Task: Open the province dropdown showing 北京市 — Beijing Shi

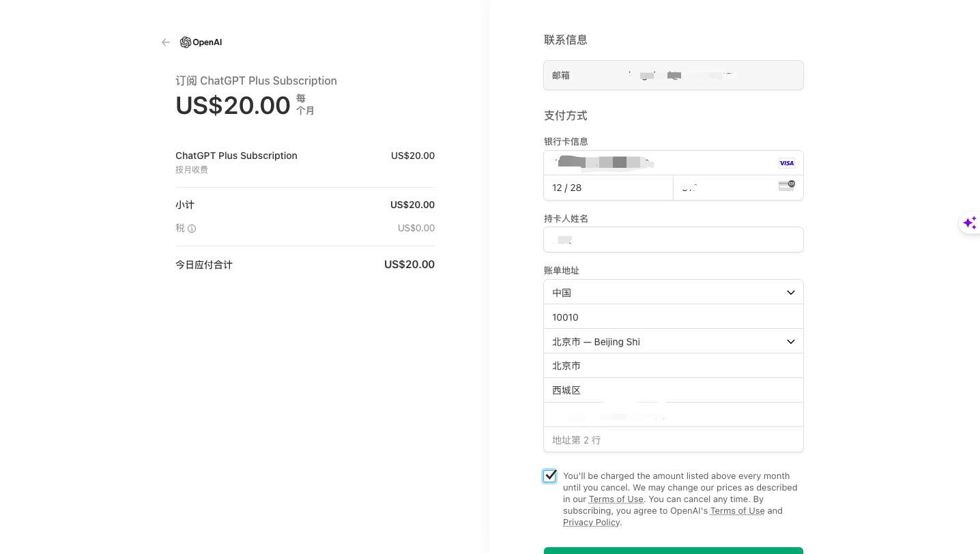Action: click(x=674, y=341)
